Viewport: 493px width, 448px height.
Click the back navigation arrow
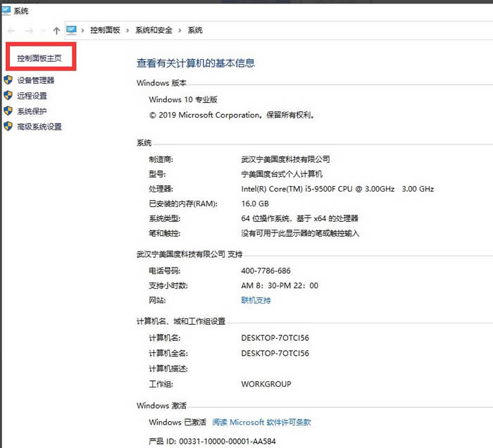click(x=11, y=30)
